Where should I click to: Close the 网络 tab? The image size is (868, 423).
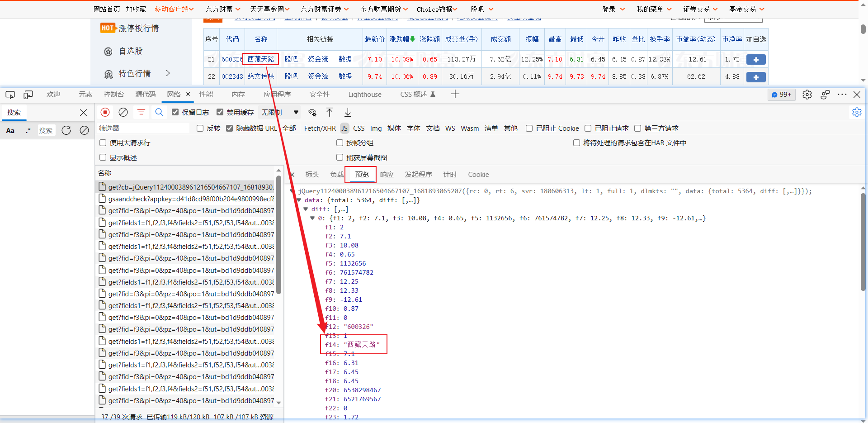(x=188, y=94)
